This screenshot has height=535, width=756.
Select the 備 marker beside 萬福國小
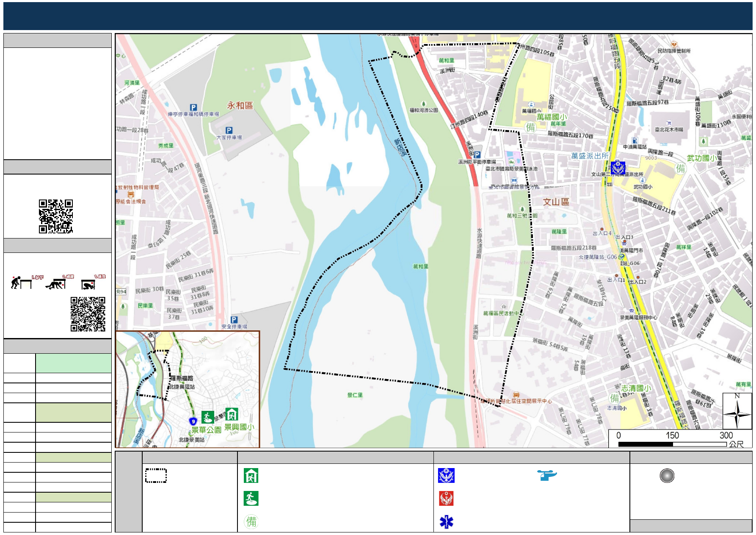530,127
